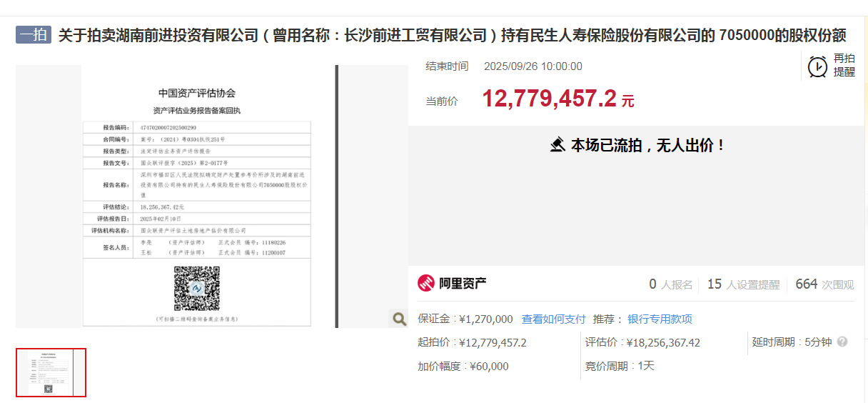Image resolution: width=868 pixels, height=403 pixels.
Task: Click the auction title about 湖南前进投资有限公司
Action: coord(452,35)
